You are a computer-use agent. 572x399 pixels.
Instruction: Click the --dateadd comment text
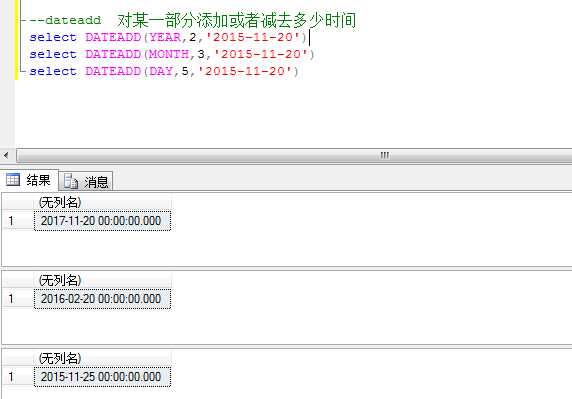65,20
